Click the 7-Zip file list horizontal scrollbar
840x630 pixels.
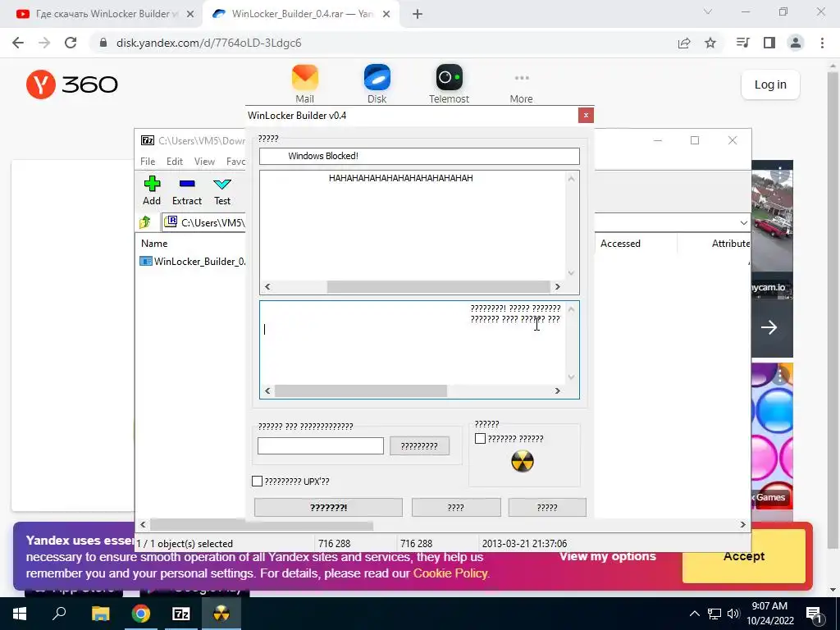point(261,525)
